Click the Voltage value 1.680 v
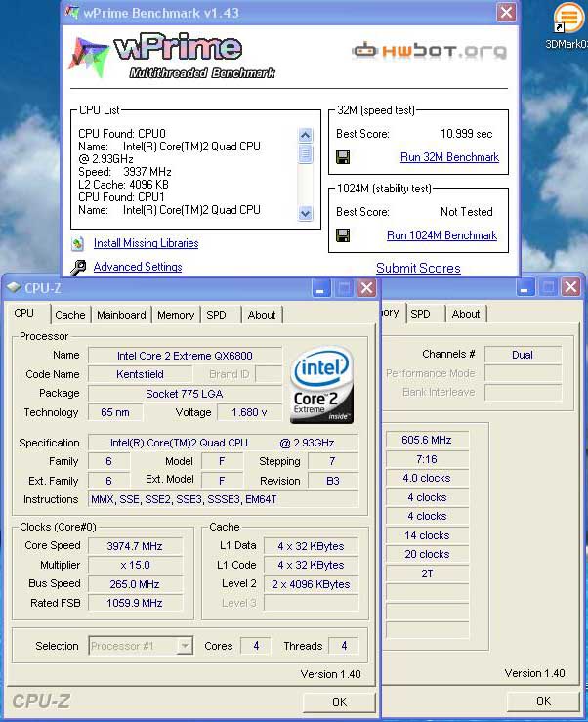Image resolution: width=588 pixels, height=722 pixels. point(249,412)
